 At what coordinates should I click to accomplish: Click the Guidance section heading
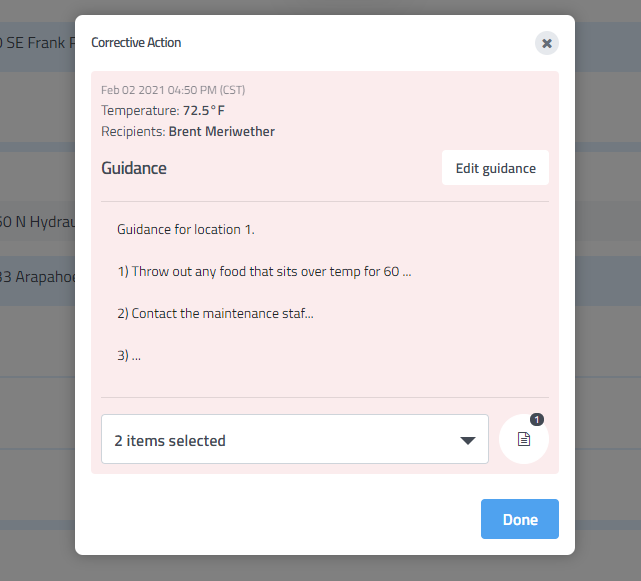point(134,168)
